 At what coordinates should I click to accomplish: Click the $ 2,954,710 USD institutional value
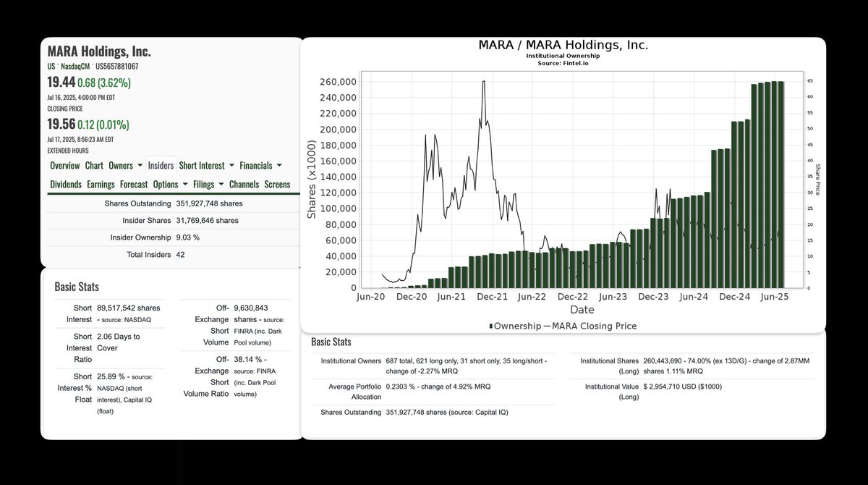click(683, 387)
